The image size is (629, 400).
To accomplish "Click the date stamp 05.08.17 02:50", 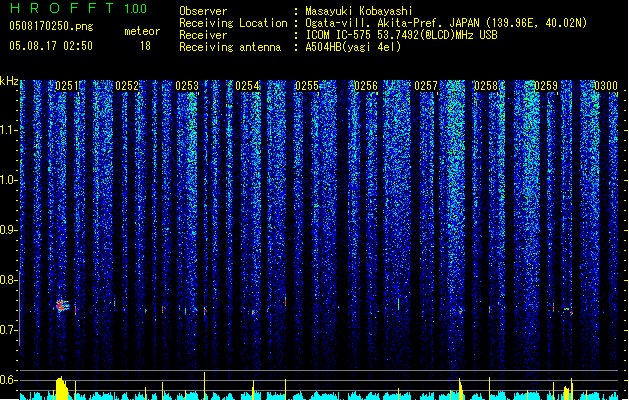I will [x=51, y=46].
